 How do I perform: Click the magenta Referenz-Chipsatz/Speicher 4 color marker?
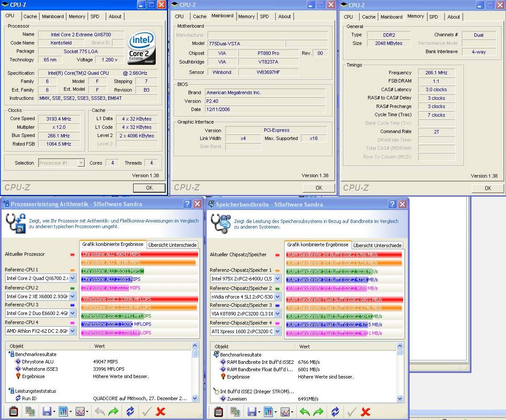point(277,323)
